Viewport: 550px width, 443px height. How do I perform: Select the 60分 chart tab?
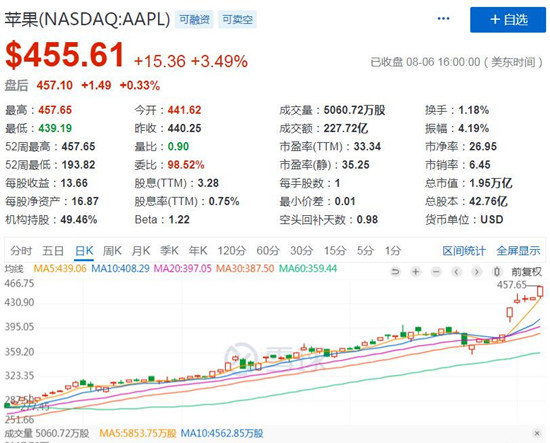tap(268, 251)
